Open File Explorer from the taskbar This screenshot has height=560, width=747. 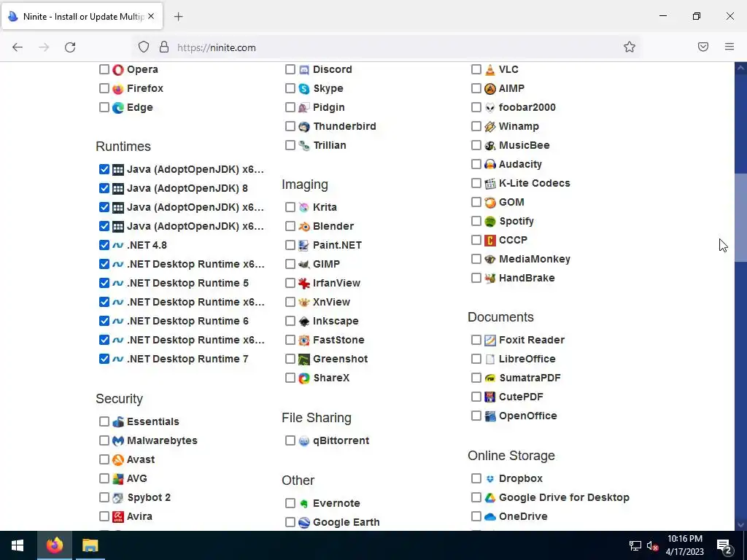click(90, 545)
